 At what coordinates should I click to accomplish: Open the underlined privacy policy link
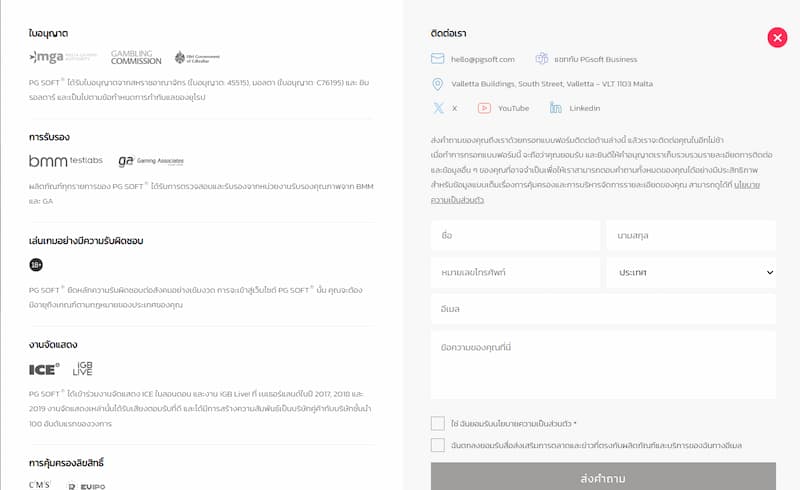pyautogui.click(x=595, y=192)
